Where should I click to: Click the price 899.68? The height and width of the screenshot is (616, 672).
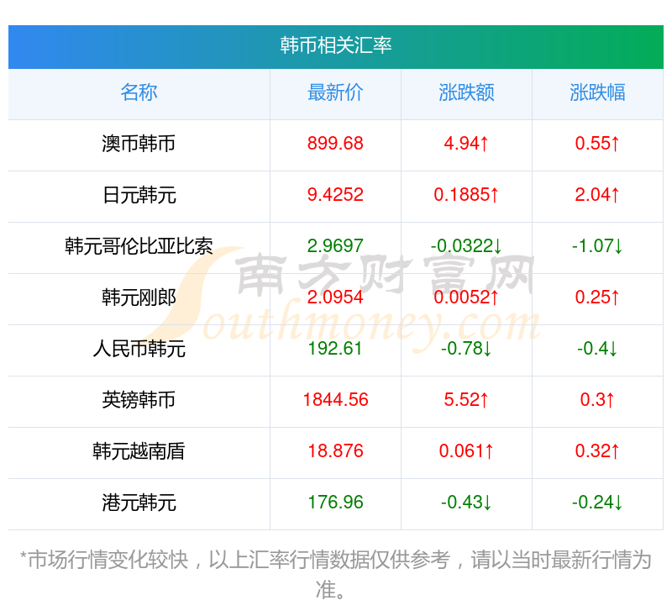(335, 144)
